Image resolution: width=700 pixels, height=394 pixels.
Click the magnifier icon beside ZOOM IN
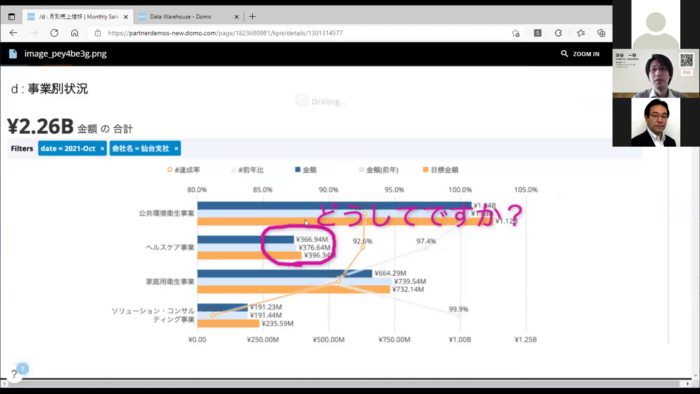564,54
